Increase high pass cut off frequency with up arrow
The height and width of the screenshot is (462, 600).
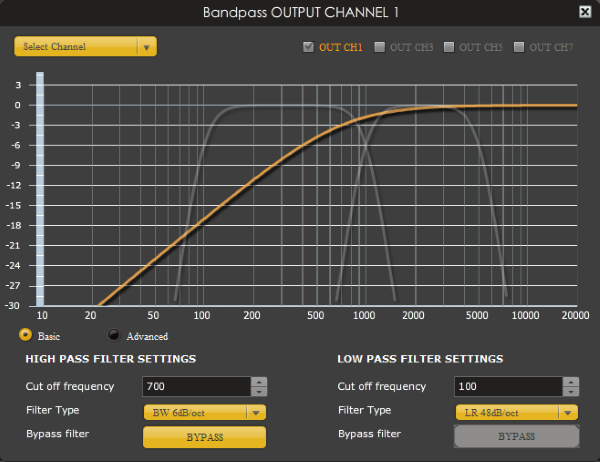[x=259, y=381]
